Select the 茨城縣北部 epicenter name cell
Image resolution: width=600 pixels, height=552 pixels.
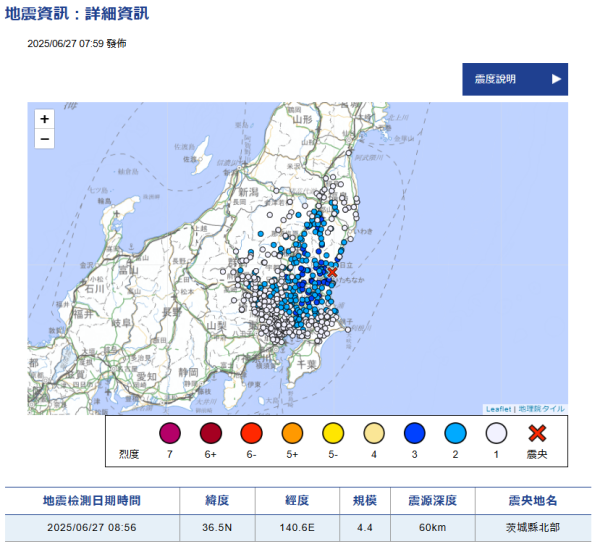[533, 528]
